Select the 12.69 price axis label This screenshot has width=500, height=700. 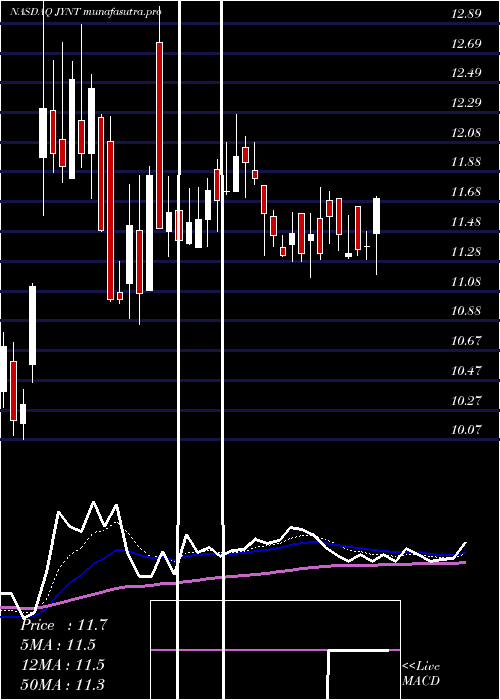(x=466, y=44)
